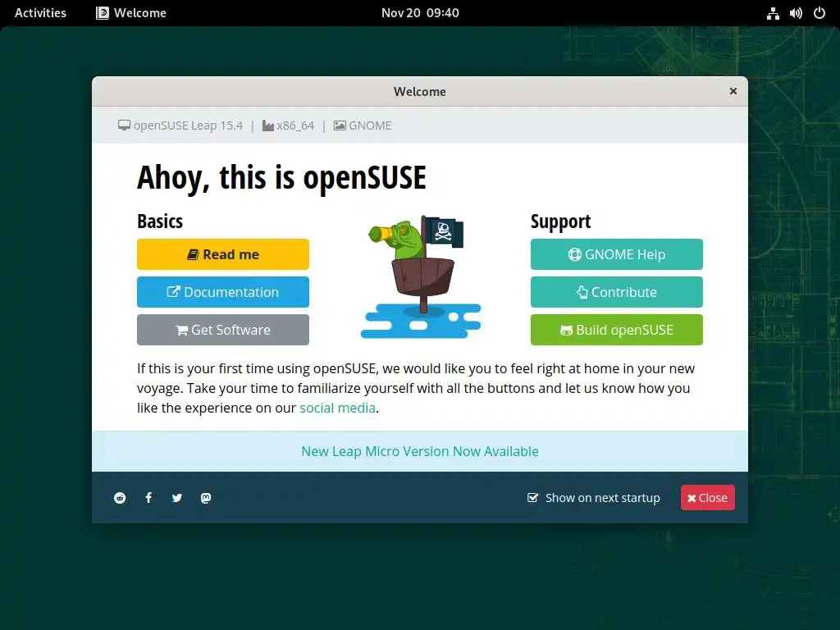This screenshot has height=630, width=840.
Task: Open the Reddit social link
Action: [x=120, y=498]
